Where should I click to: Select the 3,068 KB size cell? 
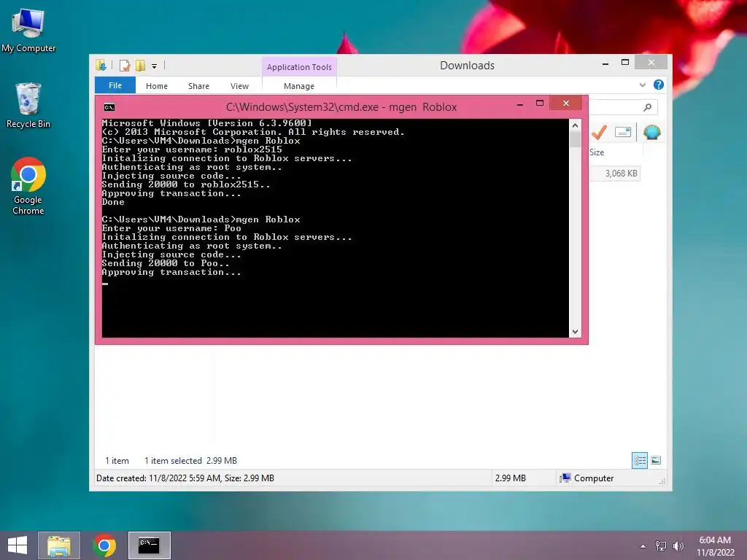click(x=614, y=174)
